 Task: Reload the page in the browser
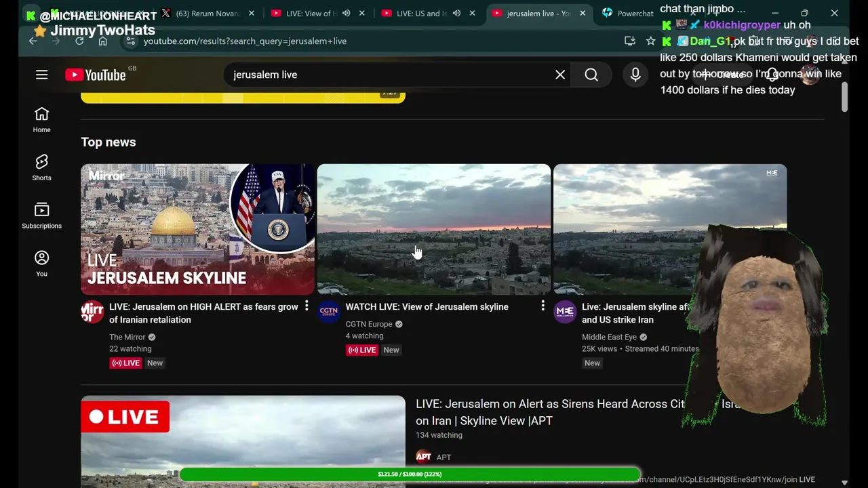(79, 41)
